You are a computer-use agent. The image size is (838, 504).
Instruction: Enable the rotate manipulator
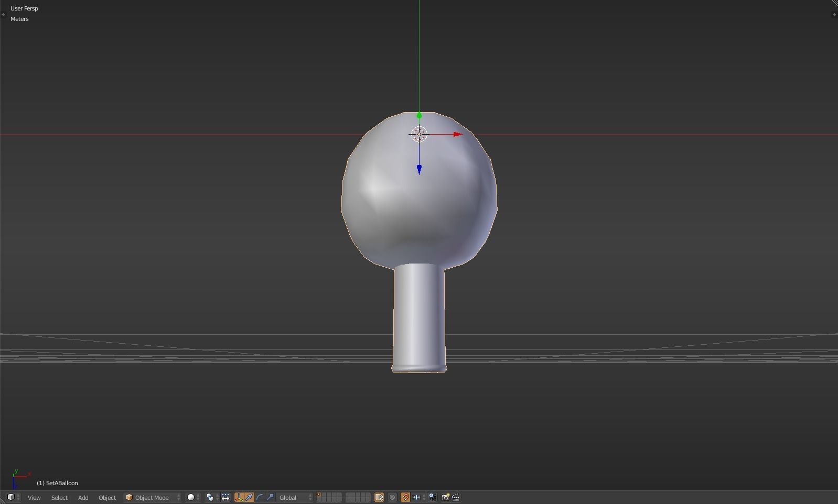(260, 497)
